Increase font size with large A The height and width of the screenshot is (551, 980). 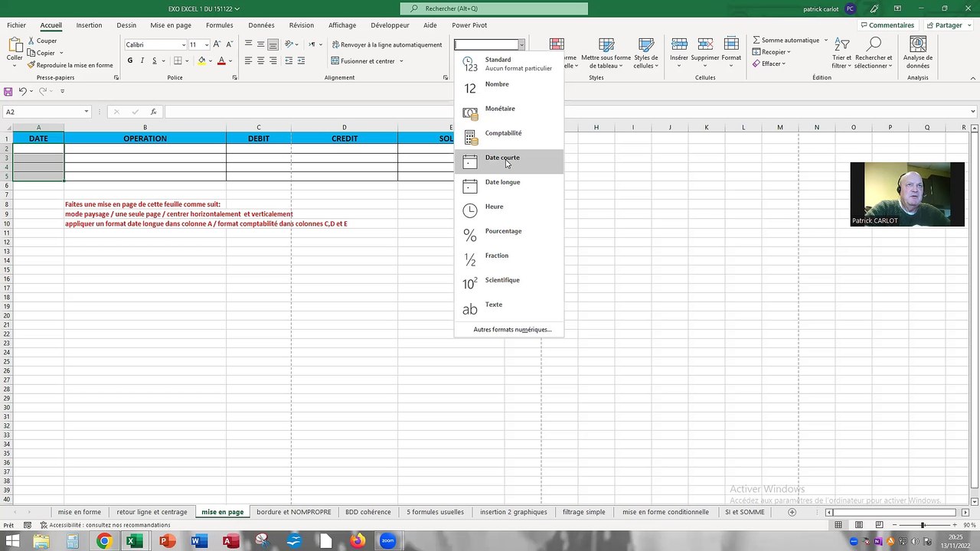217,44
